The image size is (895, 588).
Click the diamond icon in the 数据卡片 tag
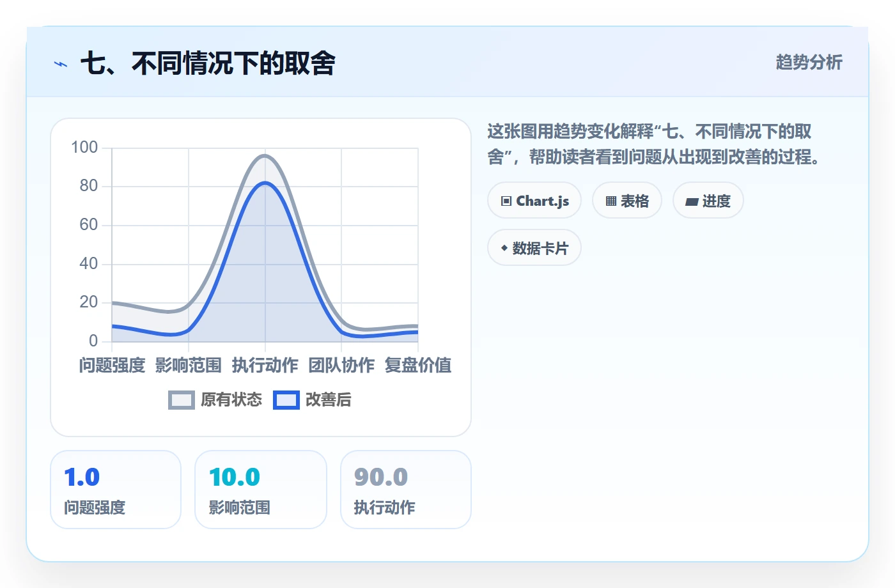(504, 248)
